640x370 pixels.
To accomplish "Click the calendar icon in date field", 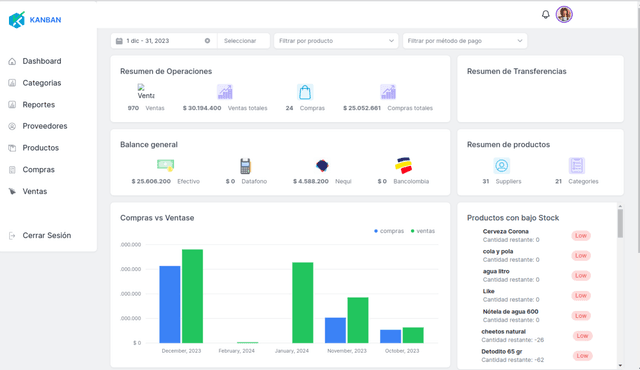I will pyautogui.click(x=119, y=41).
